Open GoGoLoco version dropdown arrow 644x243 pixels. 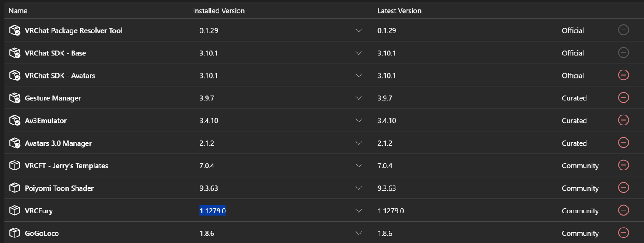(359, 233)
